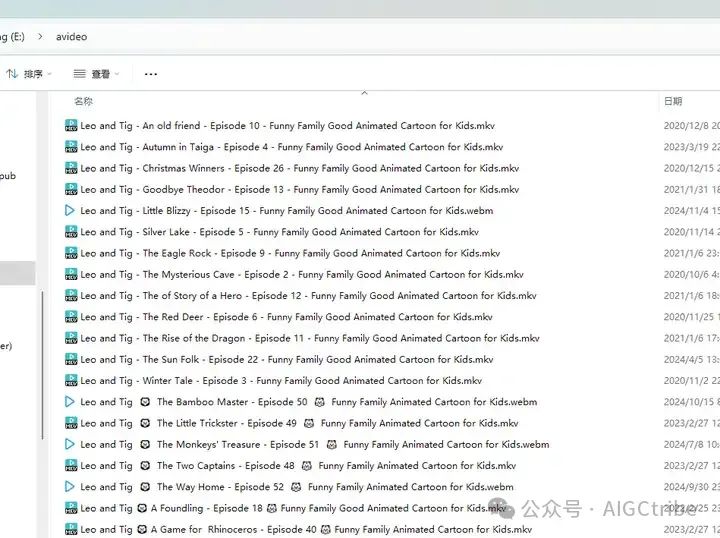Viewport: 720px width, 538px height.
Task: Click the file icon of The Eagle Rock Episode 9
Action: click(71, 253)
